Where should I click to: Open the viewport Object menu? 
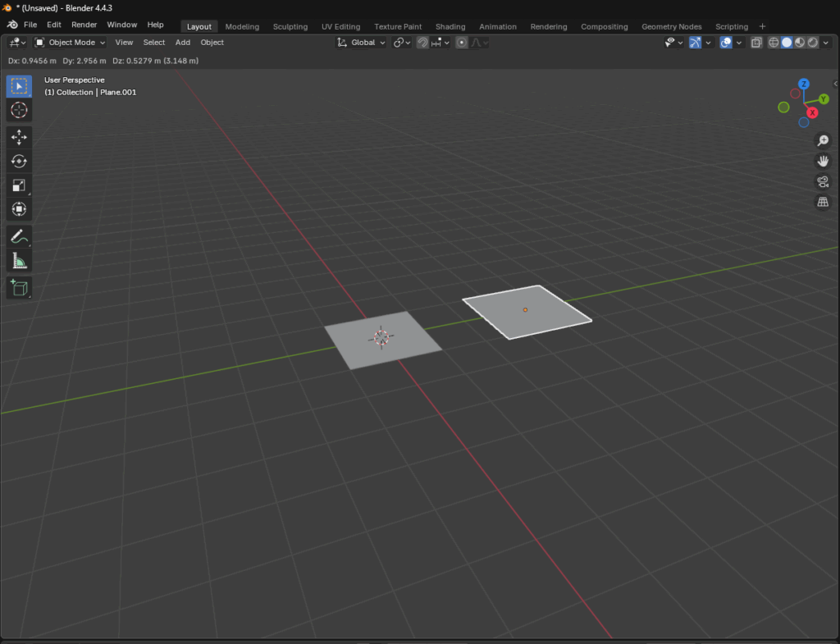click(212, 43)
